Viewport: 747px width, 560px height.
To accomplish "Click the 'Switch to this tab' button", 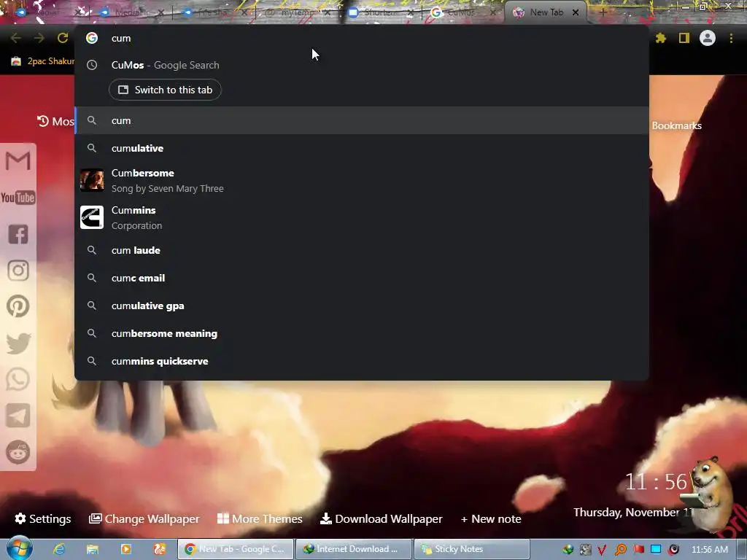I will click(x=165, y=90).
